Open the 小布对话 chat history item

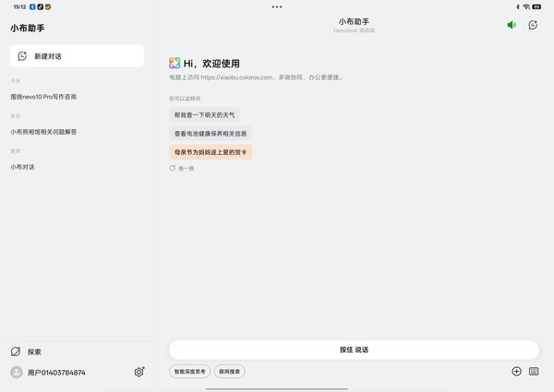pyautogui.click(x=22, y=167)
